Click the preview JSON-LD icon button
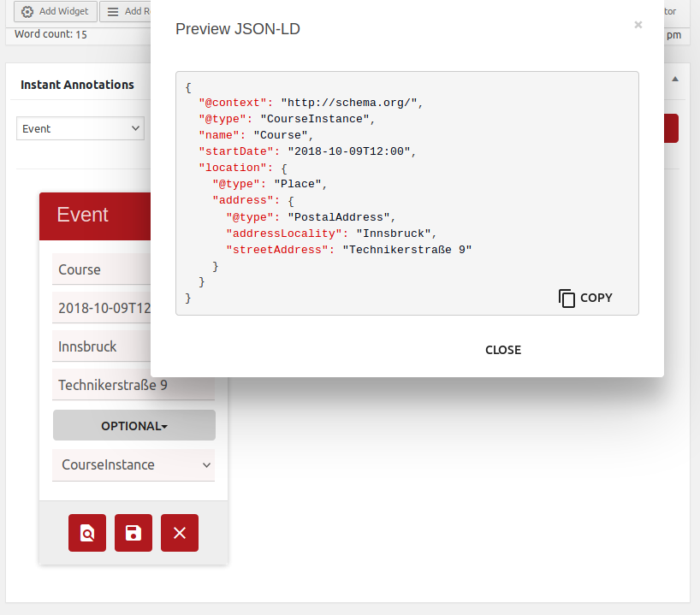700x615 pixels. [x=87, y=532]
